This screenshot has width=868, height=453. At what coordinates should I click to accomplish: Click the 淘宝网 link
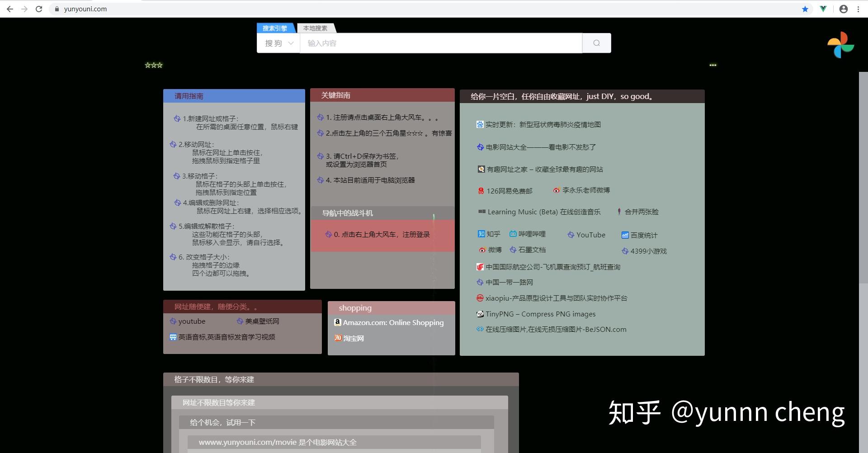(349, 338)
